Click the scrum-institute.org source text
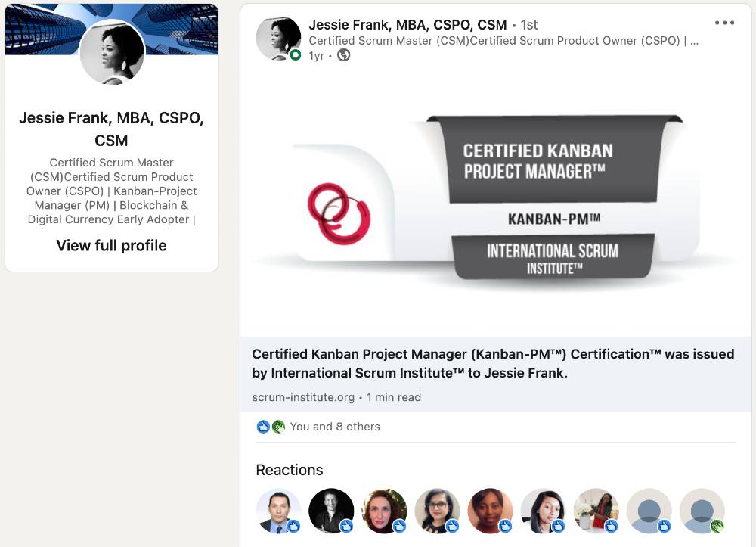 point(303,397)
